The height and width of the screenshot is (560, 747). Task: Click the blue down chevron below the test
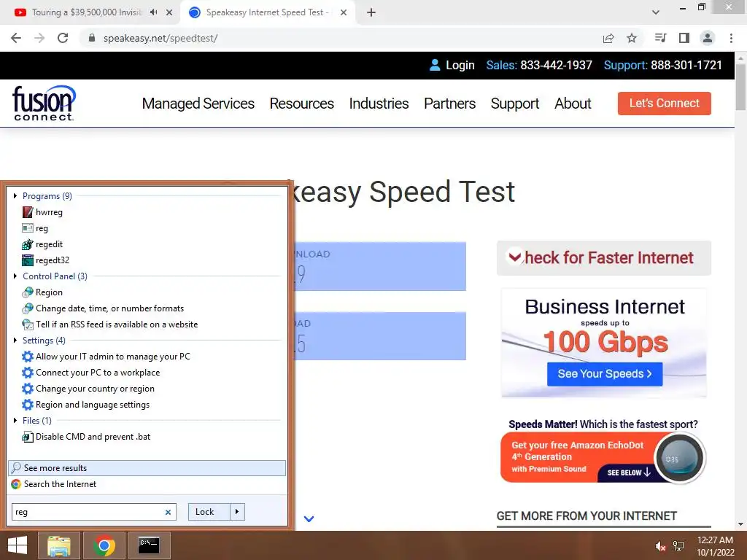click(309, 519)
